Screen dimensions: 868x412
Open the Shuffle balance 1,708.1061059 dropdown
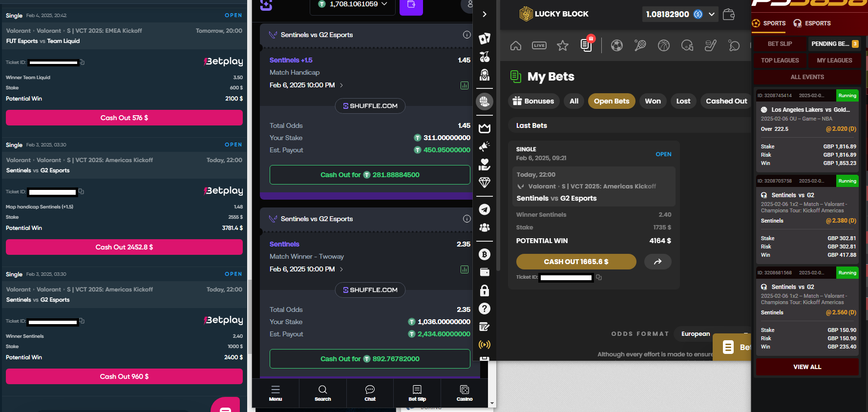(353, 4)
